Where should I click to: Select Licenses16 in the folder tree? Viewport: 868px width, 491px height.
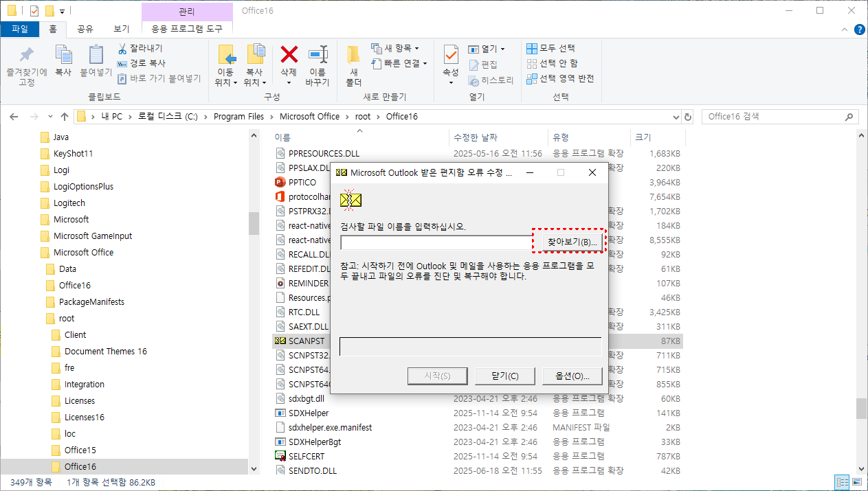pyautogui.click(x=85, y=417)
